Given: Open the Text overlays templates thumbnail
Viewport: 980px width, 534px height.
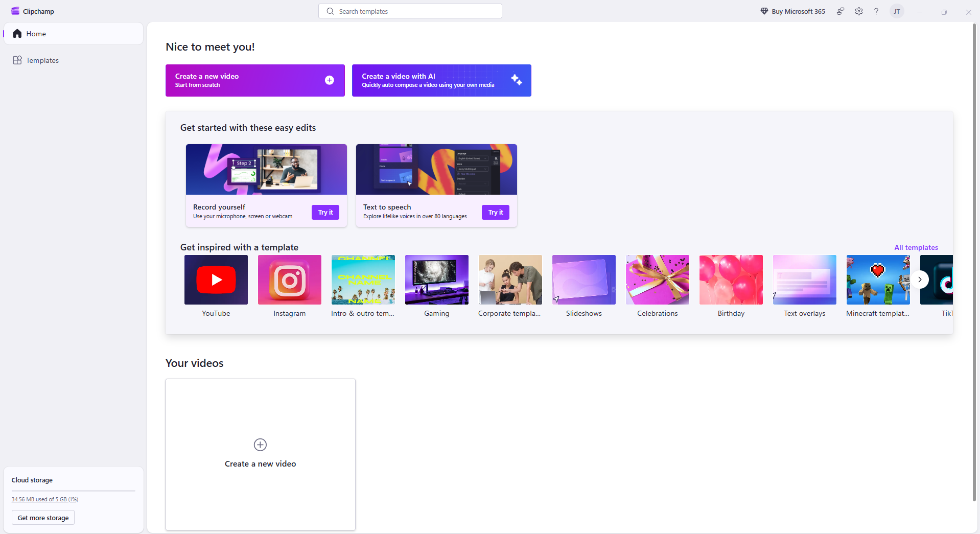Looking at the screenshot, I should (x=805, y=280).
